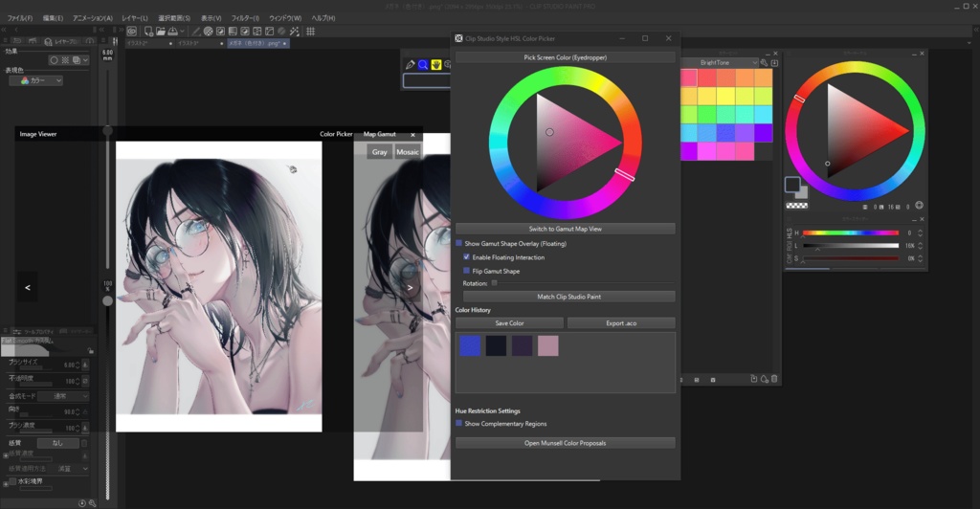Viewport: 980px width, 509px height.
Task: Click the previous image arrow in Image Viewer
Action: click(x=28, y=287)
